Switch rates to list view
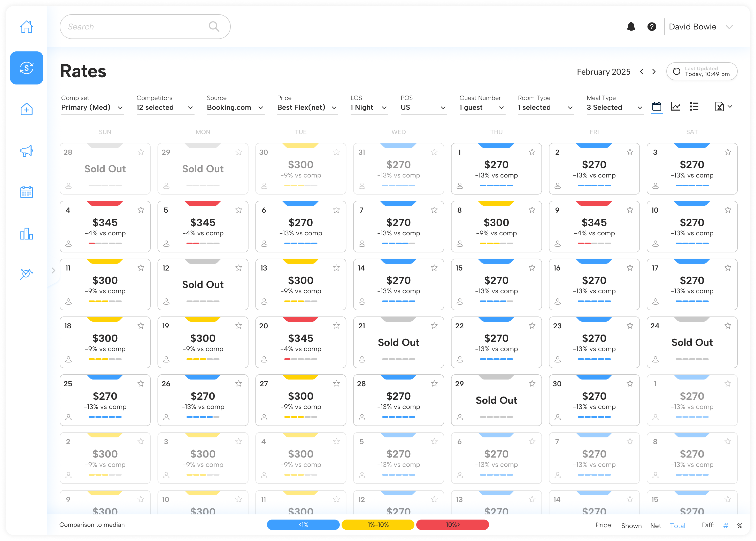The height and width of the screenshot is (541, 756). [x=694, y=107]
